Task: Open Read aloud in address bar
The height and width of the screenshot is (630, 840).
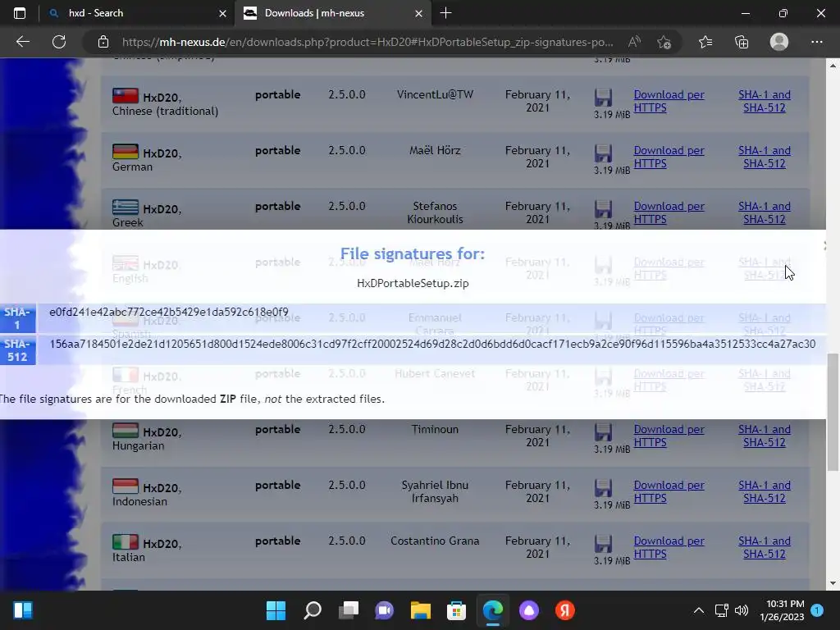Action: [634, 42]
